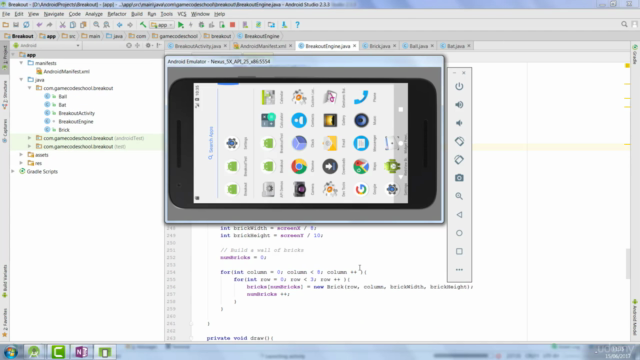Rotate the emulator left
Screen dimensions: 640x360
[459, 142]
